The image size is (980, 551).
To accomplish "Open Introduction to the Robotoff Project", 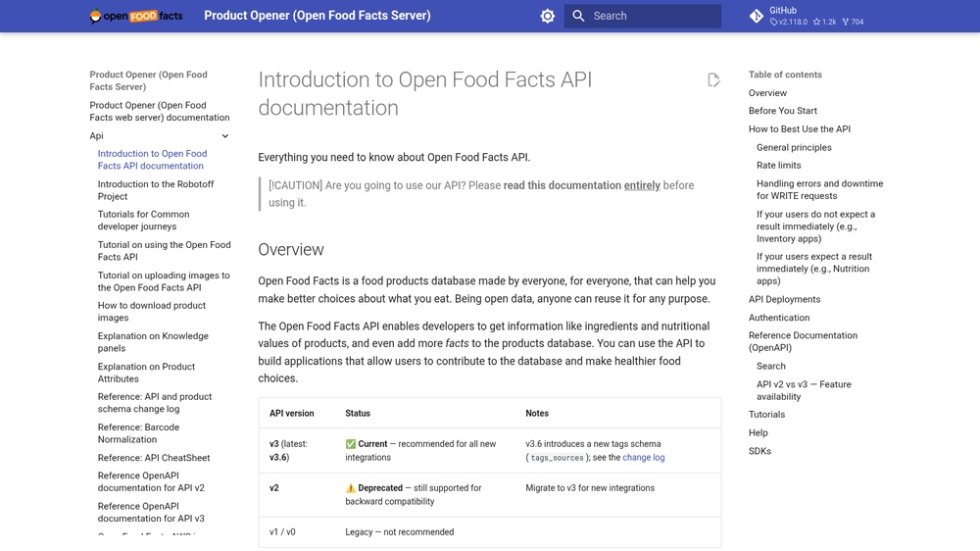I will coord(156,190).
